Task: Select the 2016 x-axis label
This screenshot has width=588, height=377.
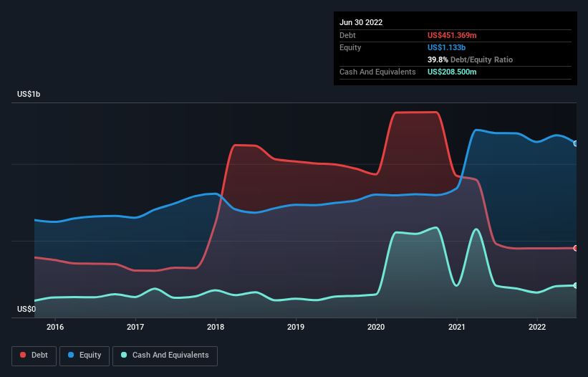Action: pos(55,327)
